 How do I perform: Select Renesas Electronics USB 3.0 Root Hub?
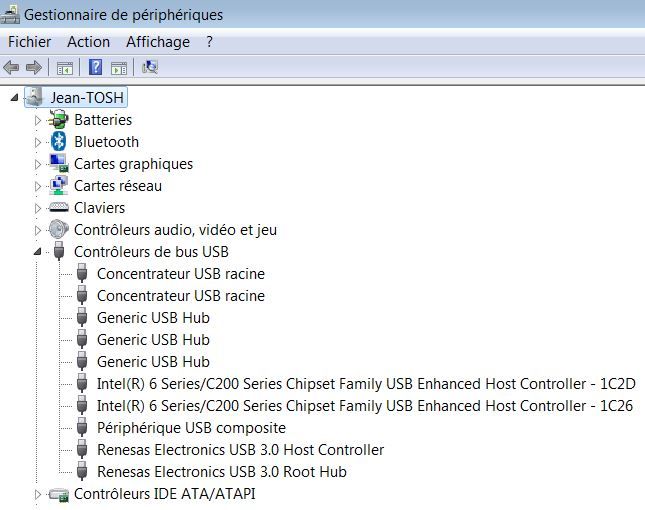click(x=222, y=472)
